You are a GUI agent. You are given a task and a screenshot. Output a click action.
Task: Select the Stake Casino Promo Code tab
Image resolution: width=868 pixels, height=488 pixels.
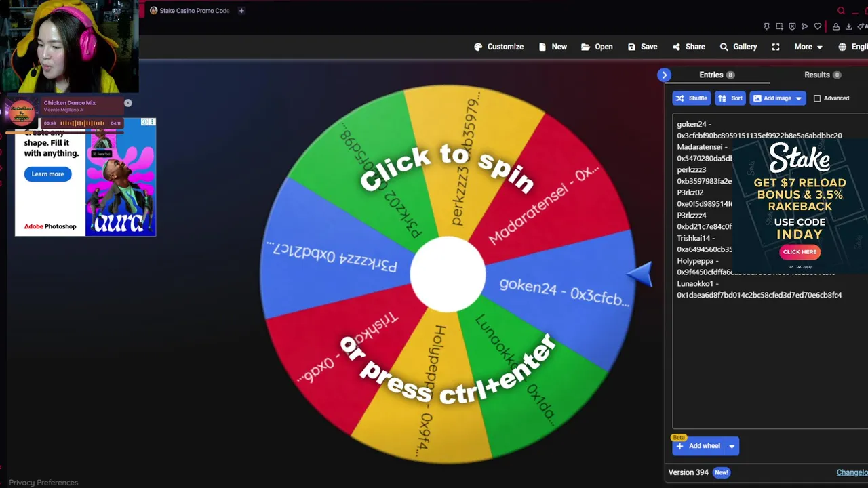tap(190, 10)
